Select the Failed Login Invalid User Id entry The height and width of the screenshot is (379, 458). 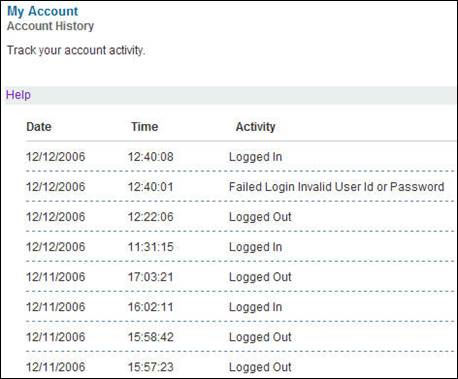(x=336, y=187)
